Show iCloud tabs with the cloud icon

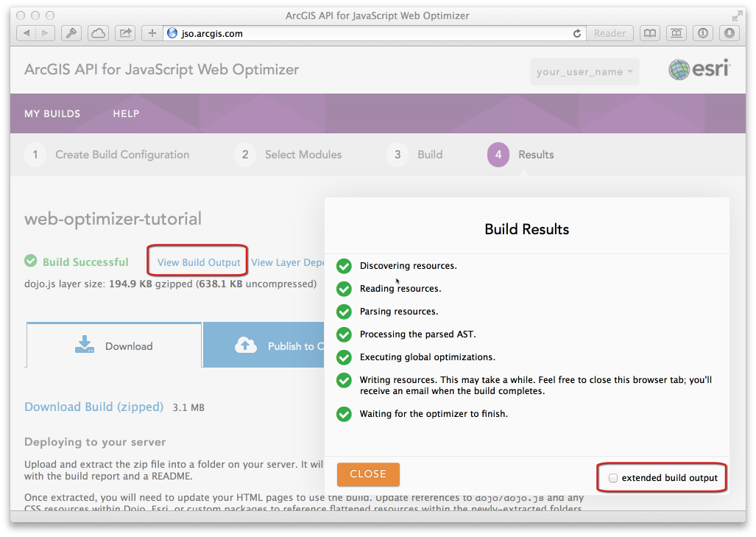(x=99, y=33)
